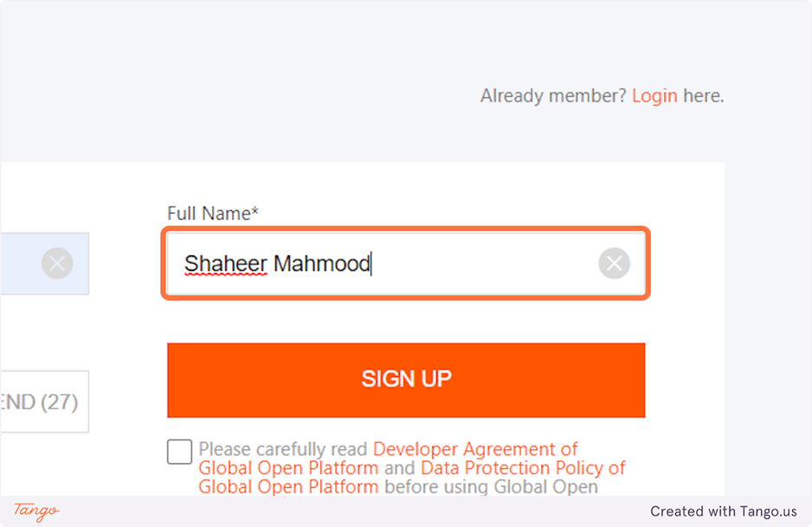Clear the Full Name field using X icon

614,264
